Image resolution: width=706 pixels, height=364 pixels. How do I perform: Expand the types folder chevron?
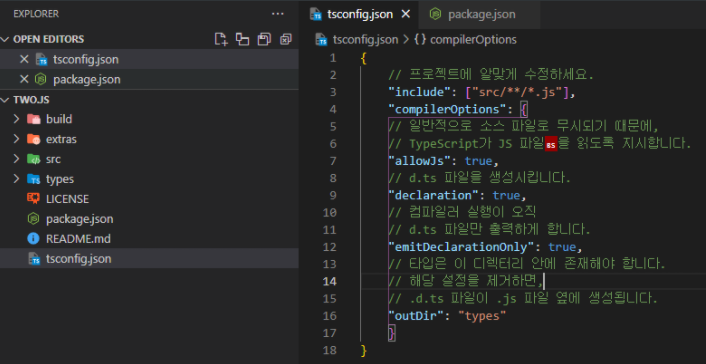click(17, 179)
